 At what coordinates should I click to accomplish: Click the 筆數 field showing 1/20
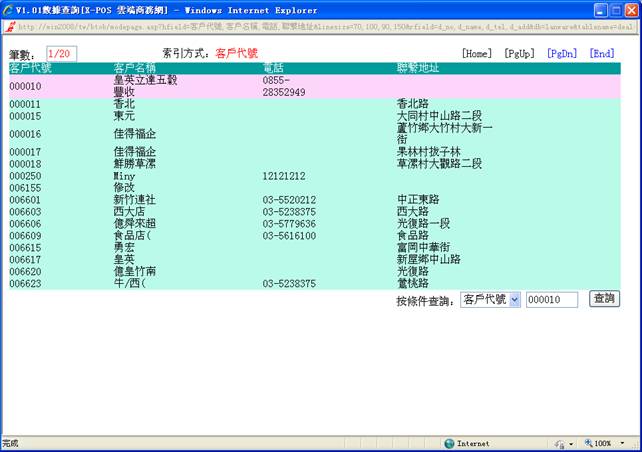point(61,53)
